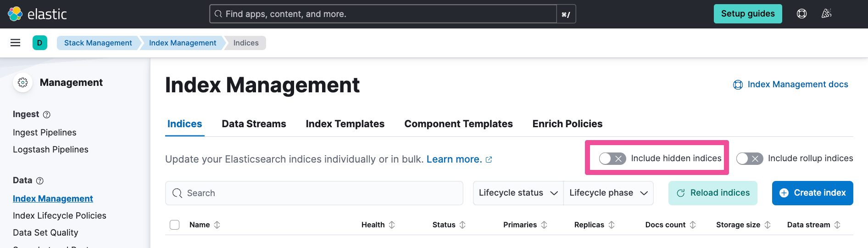
Task: Click the Learn more external link icon
Action: tap(489, 160)
